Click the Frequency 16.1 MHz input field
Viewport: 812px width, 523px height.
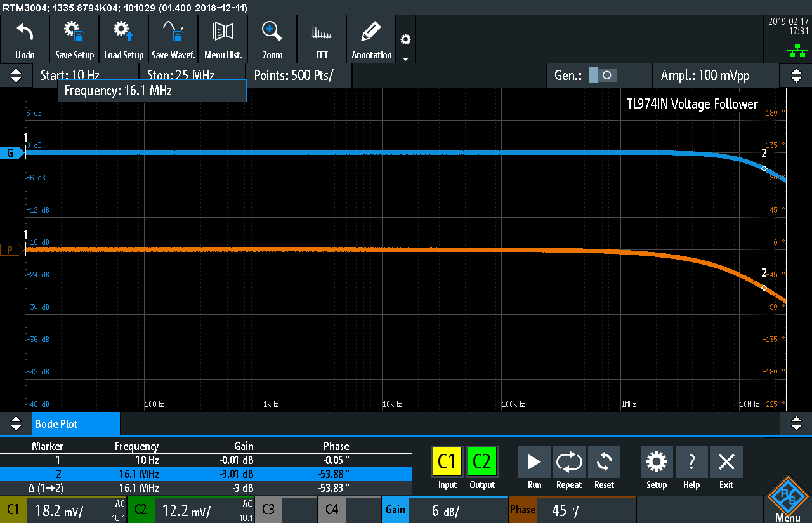tap(152, 91)
